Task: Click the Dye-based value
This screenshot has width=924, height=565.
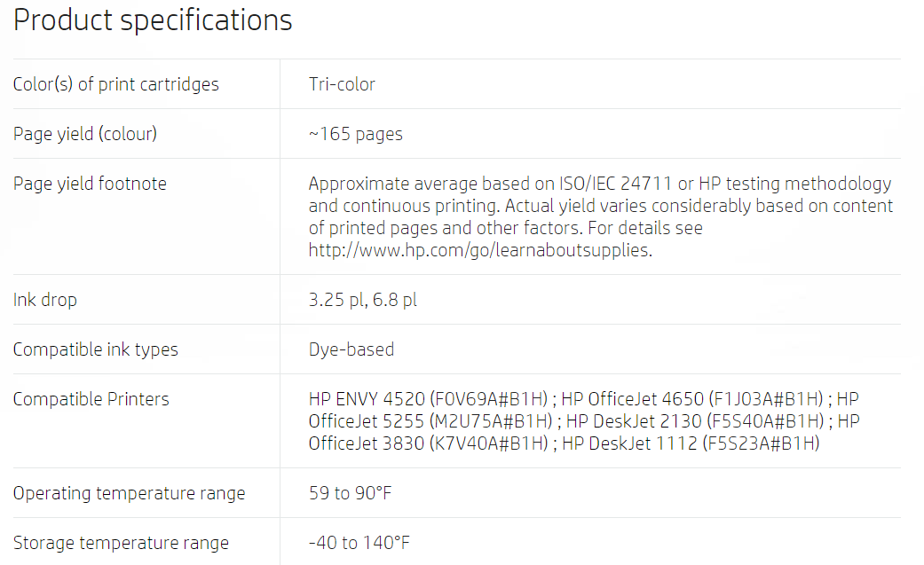Action: point(351,349)
